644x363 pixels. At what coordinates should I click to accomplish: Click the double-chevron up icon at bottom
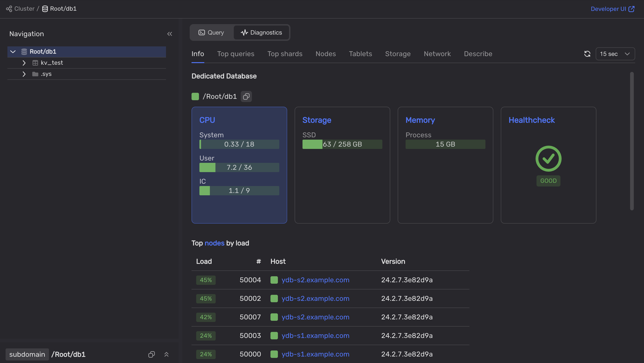(166, 354)
